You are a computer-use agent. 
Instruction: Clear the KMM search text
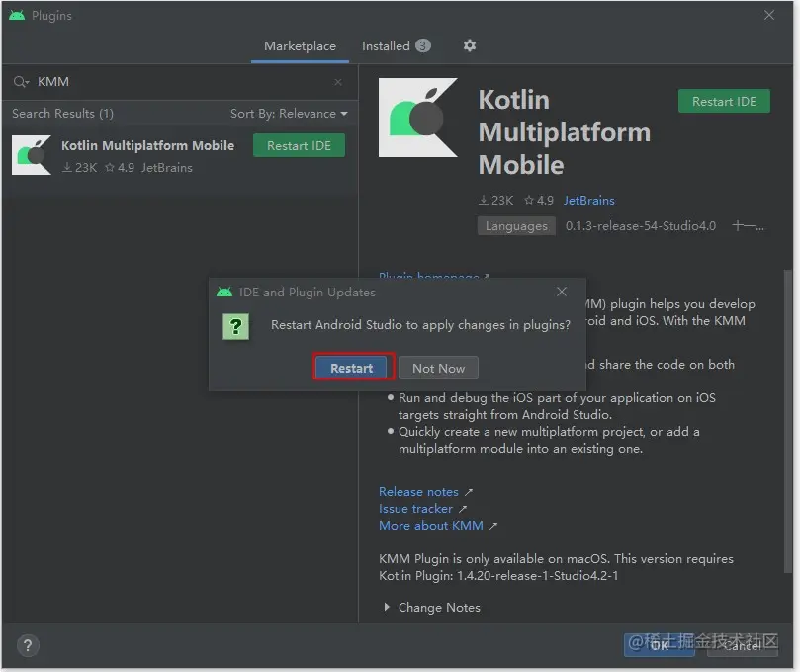[x=338, y=82]
